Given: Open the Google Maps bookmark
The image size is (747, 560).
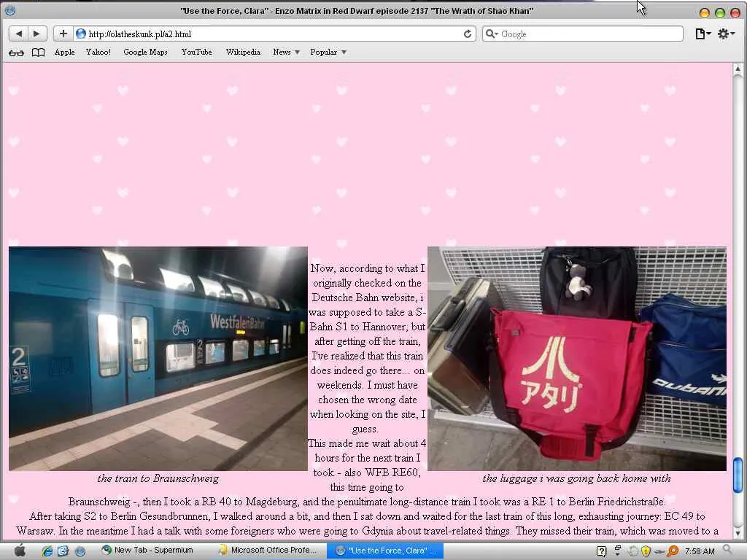Looking at the screenshot, I should coord(145,52).
